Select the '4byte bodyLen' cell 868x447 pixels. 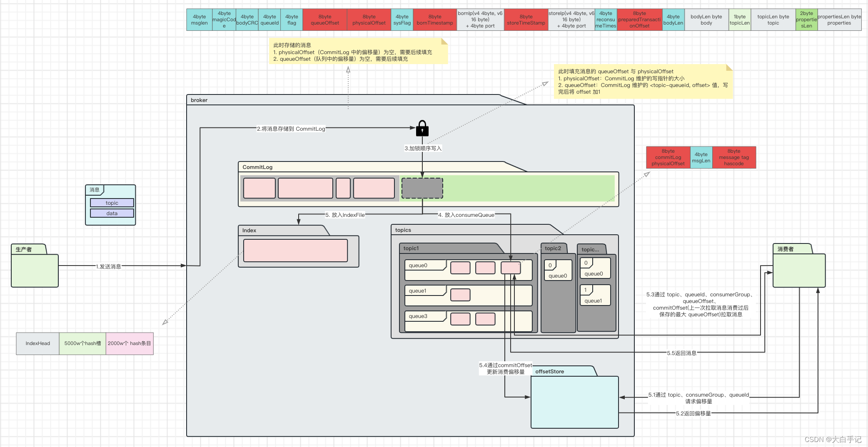(x=673, y=20)
